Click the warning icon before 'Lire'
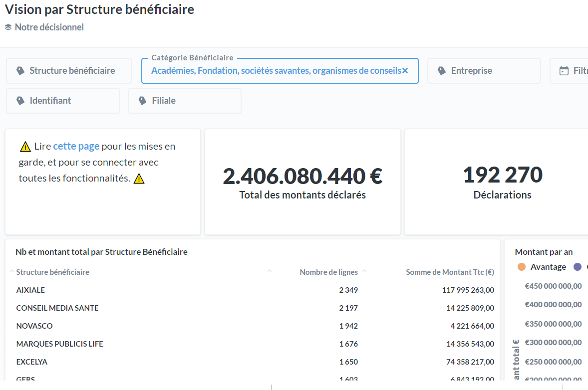588x390 pixels. [x=25, y=147]
